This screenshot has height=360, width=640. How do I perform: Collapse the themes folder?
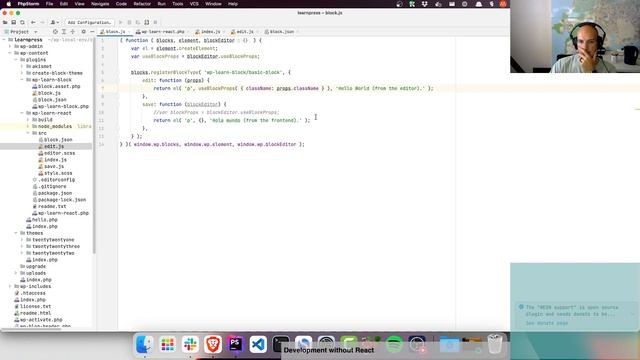click(16, 233)
